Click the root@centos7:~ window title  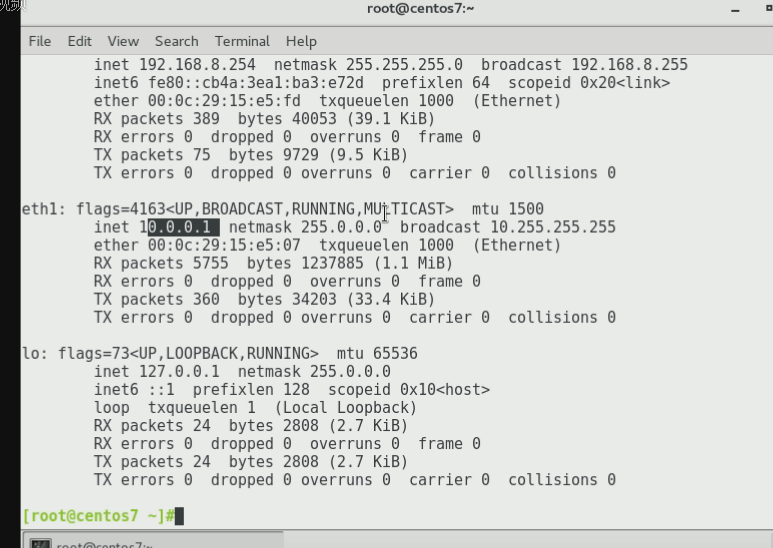[x=421, y=8]
